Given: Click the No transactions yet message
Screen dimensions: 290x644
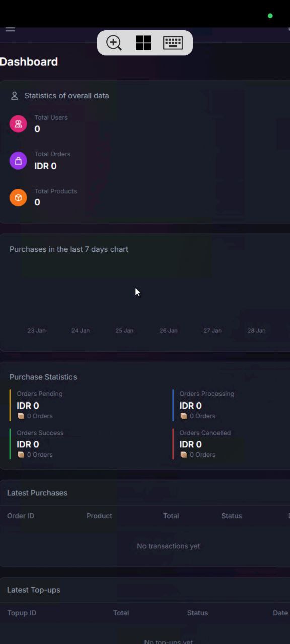Looking at the screenshot, I should (168, 546).
